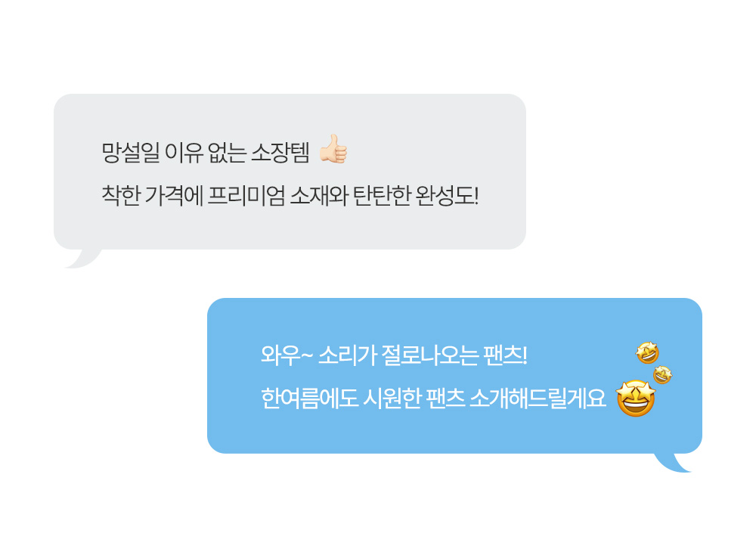Click the word '프리미엄' in gray bubble

point(246,196)
